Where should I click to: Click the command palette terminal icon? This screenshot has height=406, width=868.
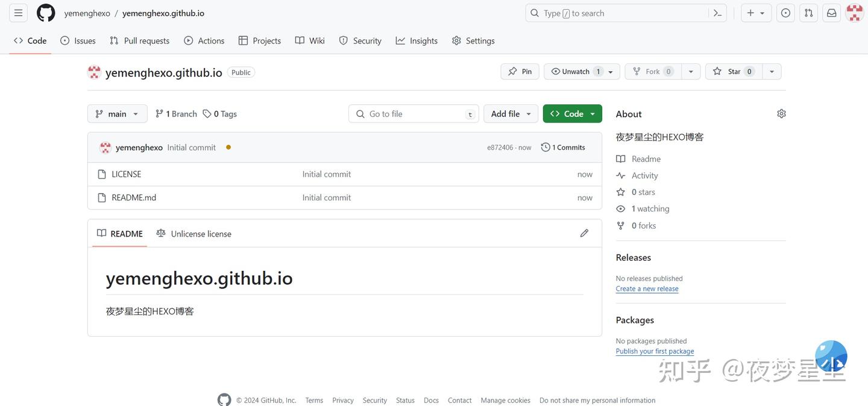[717, 12]
